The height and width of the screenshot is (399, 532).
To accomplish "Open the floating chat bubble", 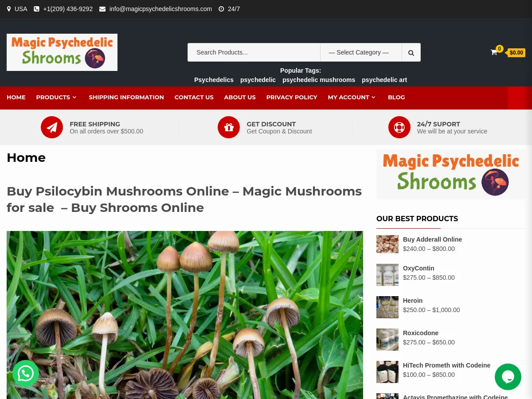I will tap(508, 377).
